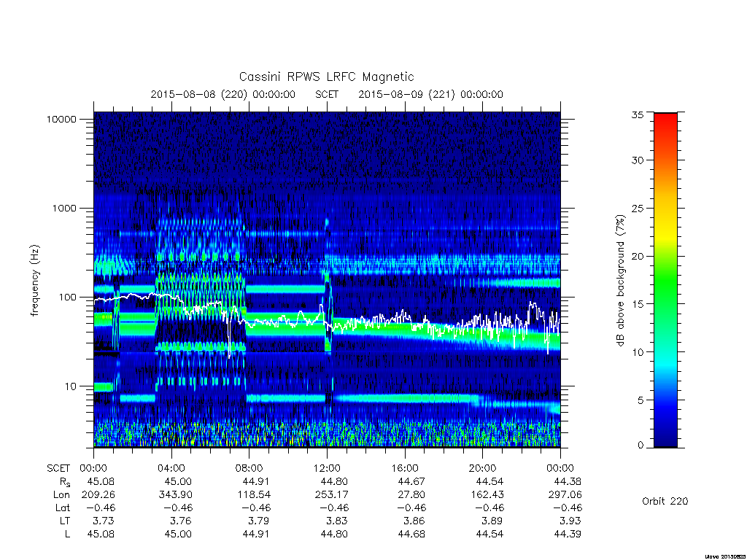
Task: Click longitude value "297.06"
Action: (x=565, y=495)
